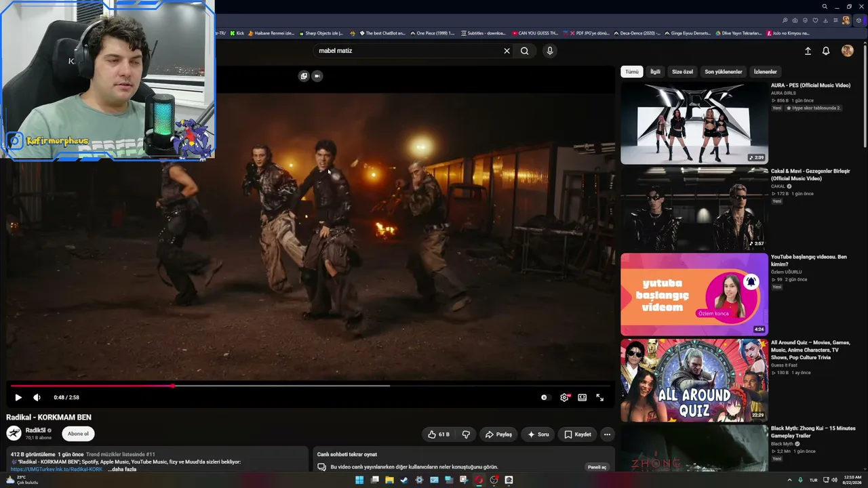Click the TUR keyboard language indicator
The height and width of the screenshot is (488, 868).
pyautogui.click(x=813, y=480)
